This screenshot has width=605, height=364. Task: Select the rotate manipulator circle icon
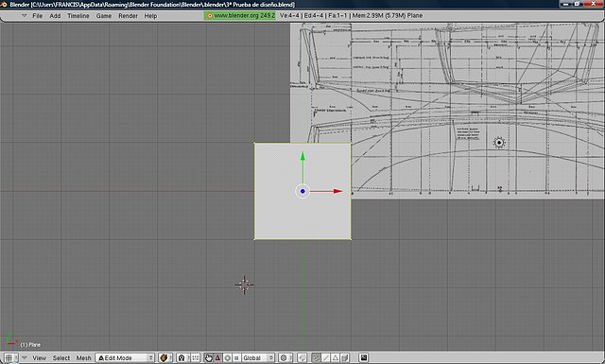coord(227,357)
